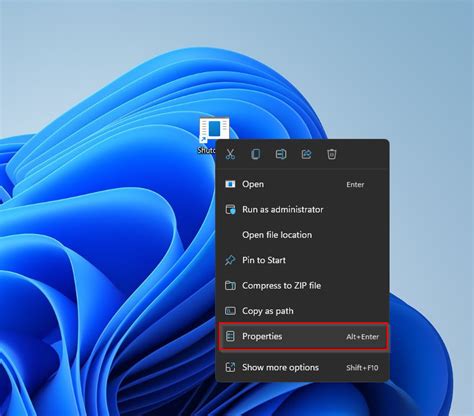Click the Pin to Start pushpin icon

pos(230,260)
